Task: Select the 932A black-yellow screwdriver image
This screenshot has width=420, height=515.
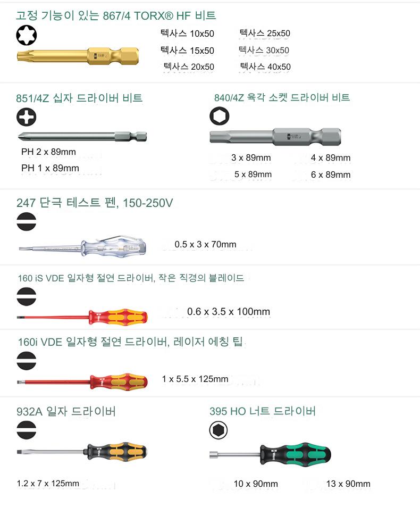Action: 82,453
